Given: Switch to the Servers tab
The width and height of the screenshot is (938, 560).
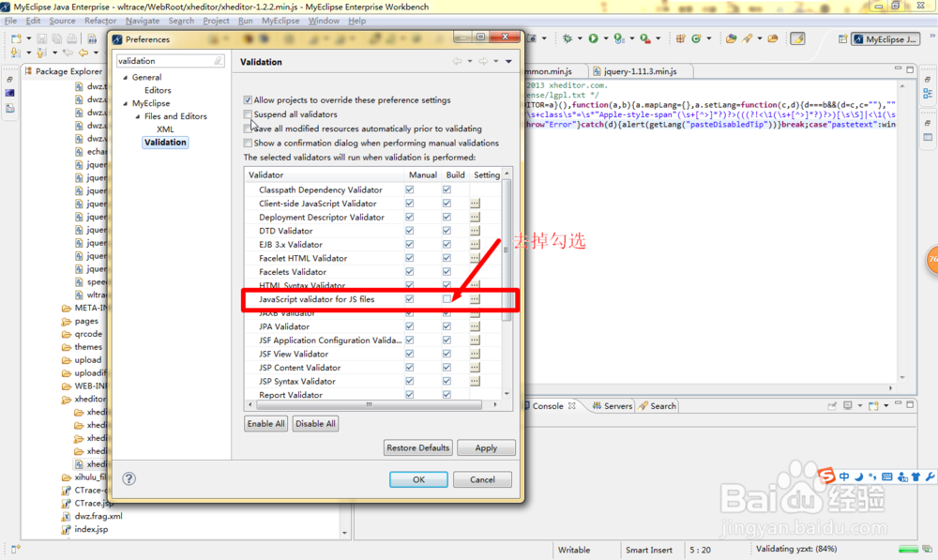Looking at the screenshot, I should tap(612, 405).
